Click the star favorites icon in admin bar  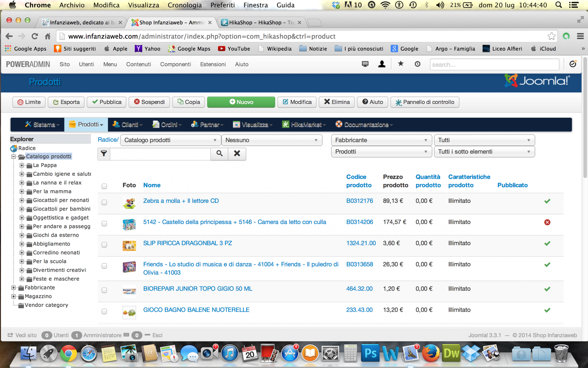400,64
